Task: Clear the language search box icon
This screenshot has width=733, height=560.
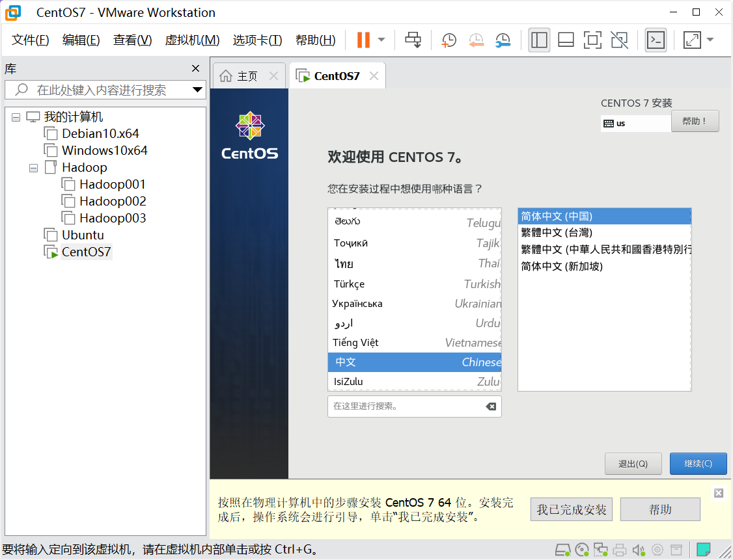Action: [x=491, y=407]
